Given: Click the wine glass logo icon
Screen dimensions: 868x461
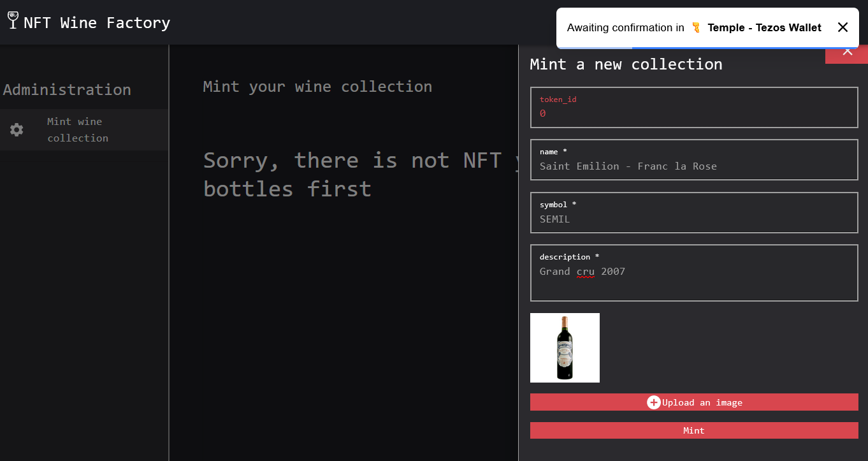Looking at the screenshot, I should click(x=13, y=20).
